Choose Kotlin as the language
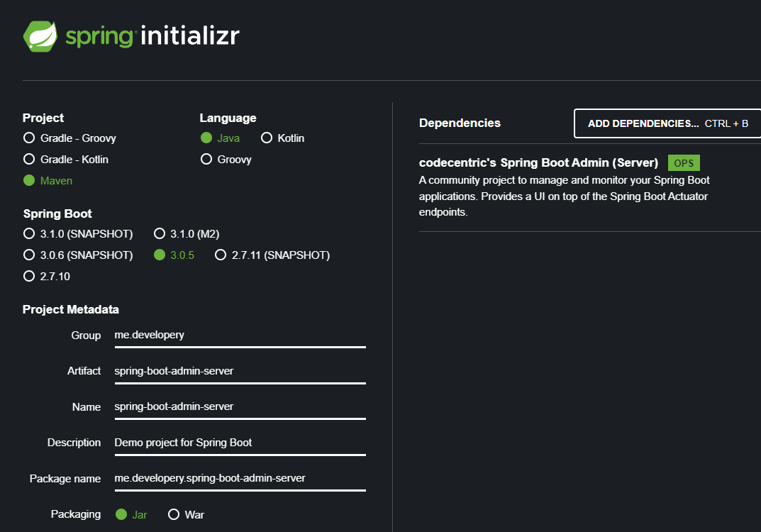 pyautogui.click(x=282, y=138)
